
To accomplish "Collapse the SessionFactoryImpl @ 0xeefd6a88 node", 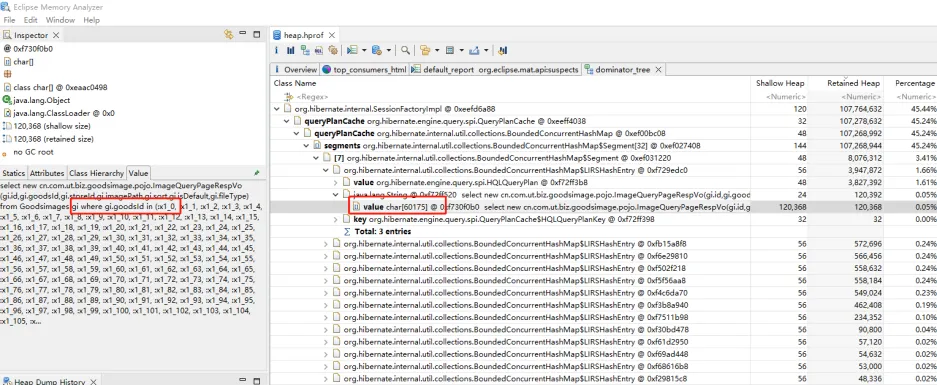I will (x=276, y=109).
